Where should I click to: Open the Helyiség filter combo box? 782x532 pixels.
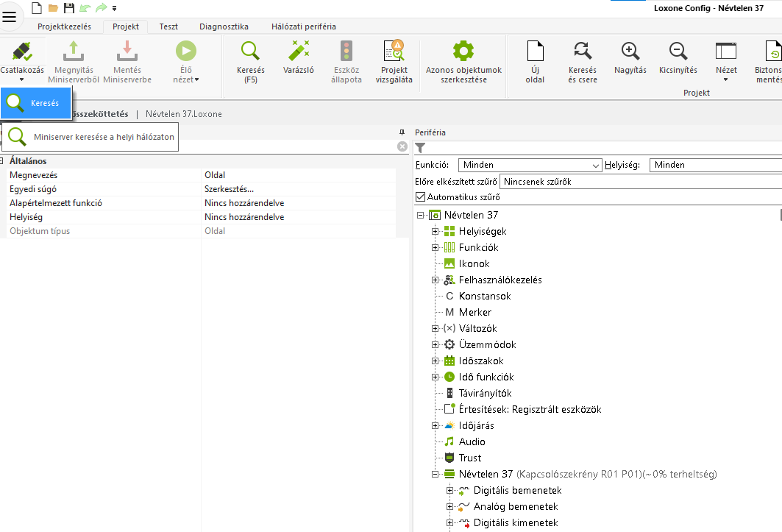(716, 165)
